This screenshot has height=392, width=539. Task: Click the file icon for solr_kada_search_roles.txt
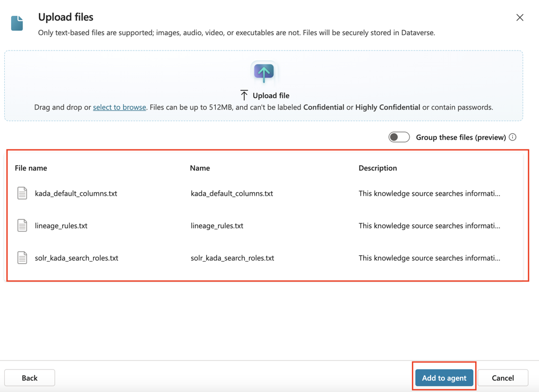click(x=22, y=258)
